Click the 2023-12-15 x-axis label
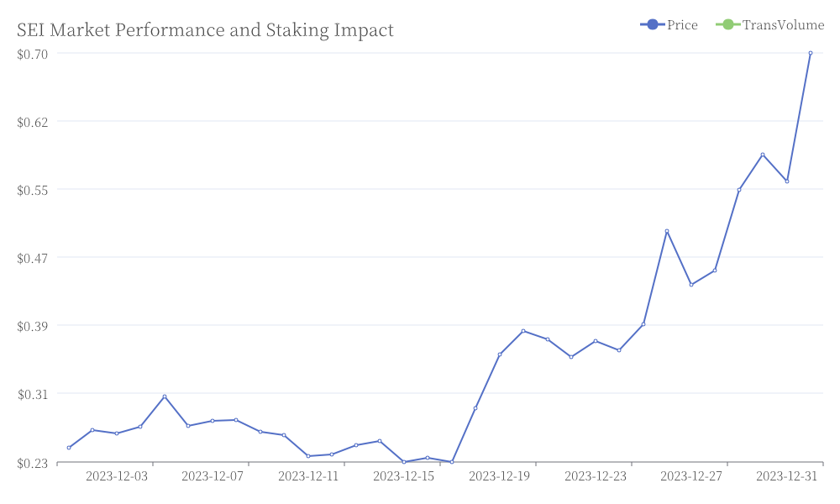 pos(404,476)
